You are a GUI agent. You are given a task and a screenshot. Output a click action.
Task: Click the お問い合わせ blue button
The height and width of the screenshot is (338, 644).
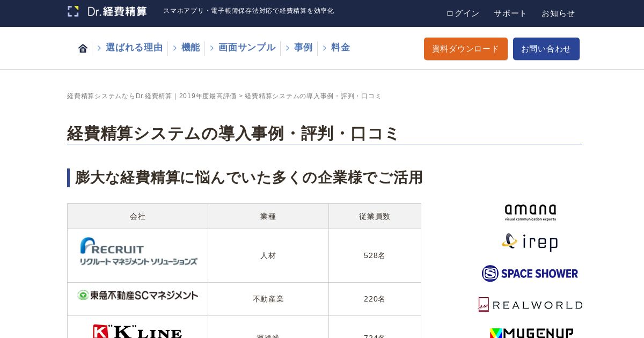(546, 49)
